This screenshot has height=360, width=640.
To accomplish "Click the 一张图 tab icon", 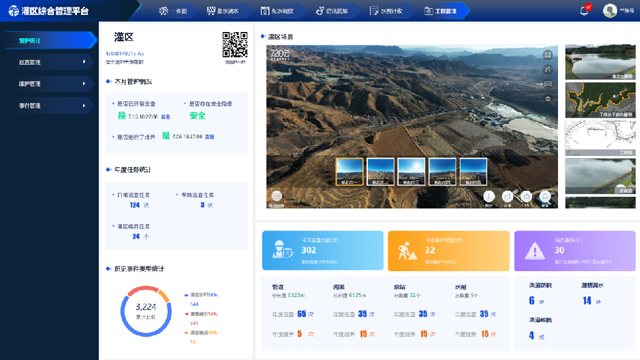I will 163,11.
